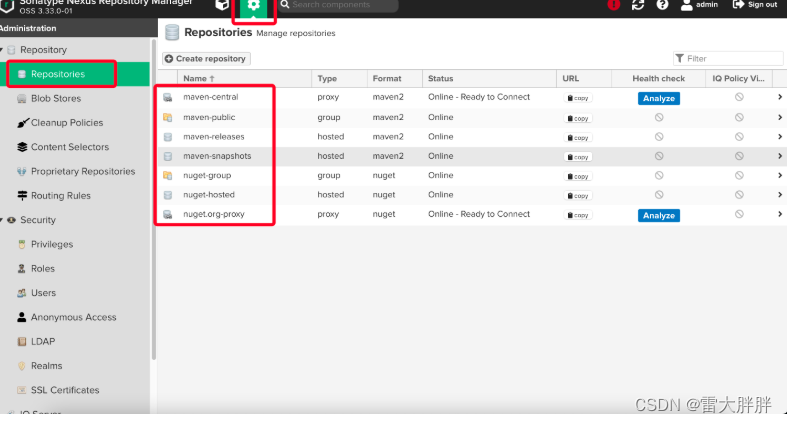787x423 pixels.
Task: Focus the Filter input box
Action: (728, 59)
